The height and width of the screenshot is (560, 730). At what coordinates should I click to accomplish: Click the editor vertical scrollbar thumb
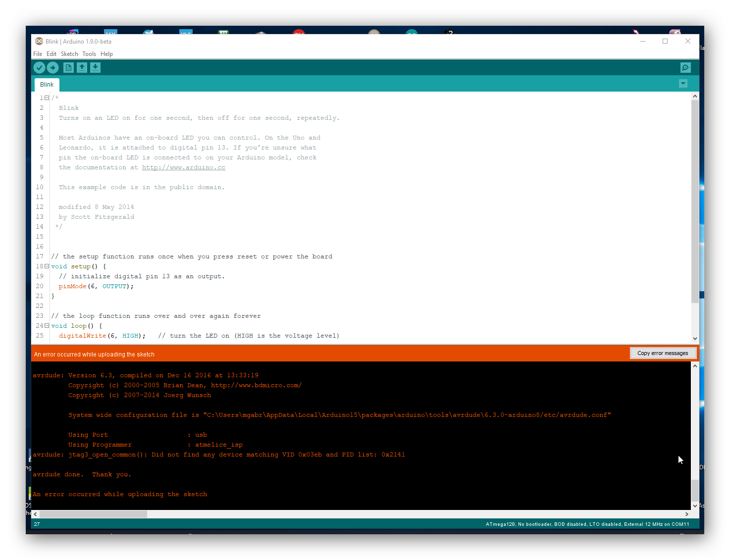(x=695, y=202)
